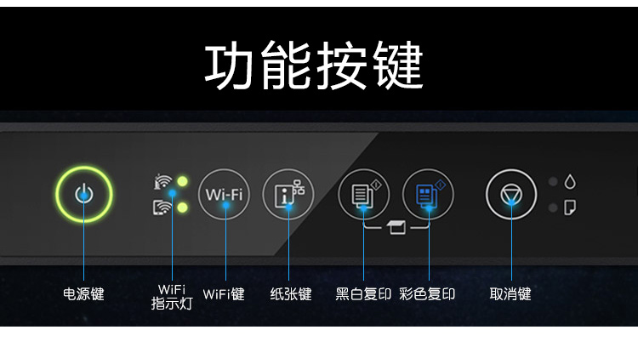Click the router Wi-Fi signal icon
This screenshot has height=364, width=638.
click(x=162, y=182)
